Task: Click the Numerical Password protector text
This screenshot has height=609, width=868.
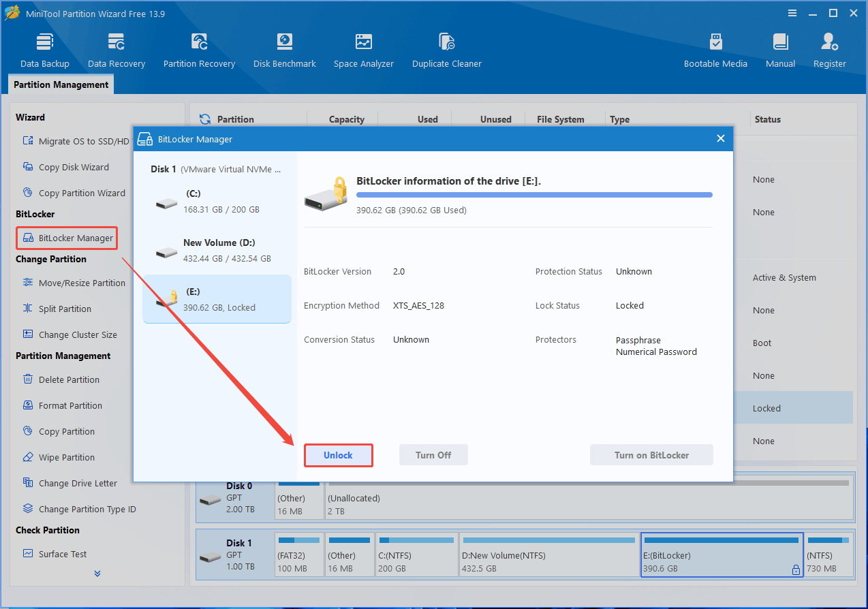Action: (x=656, y=352)
